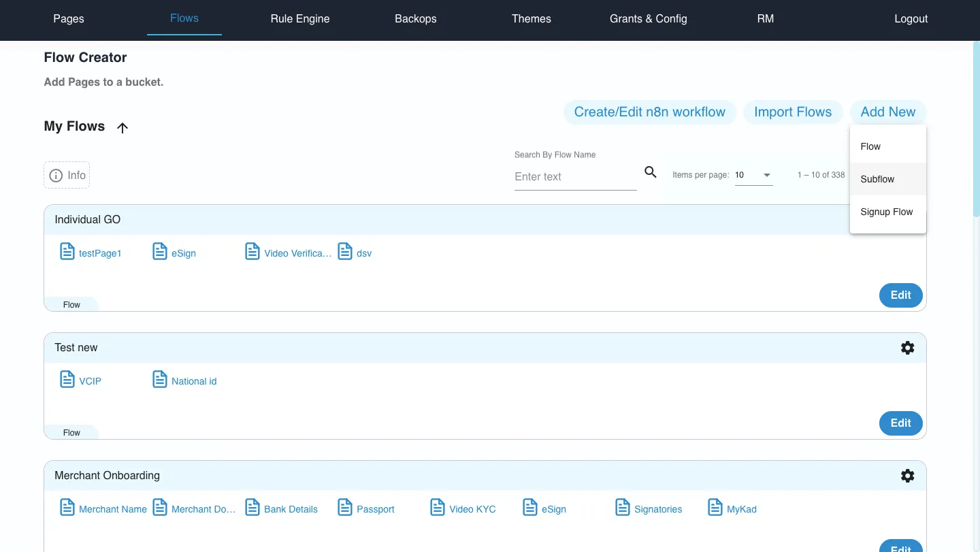This screenshot has width=980, height=552.
Task: Go to the Backops tab
Action: pyautogui.click(x=416, y=18)
